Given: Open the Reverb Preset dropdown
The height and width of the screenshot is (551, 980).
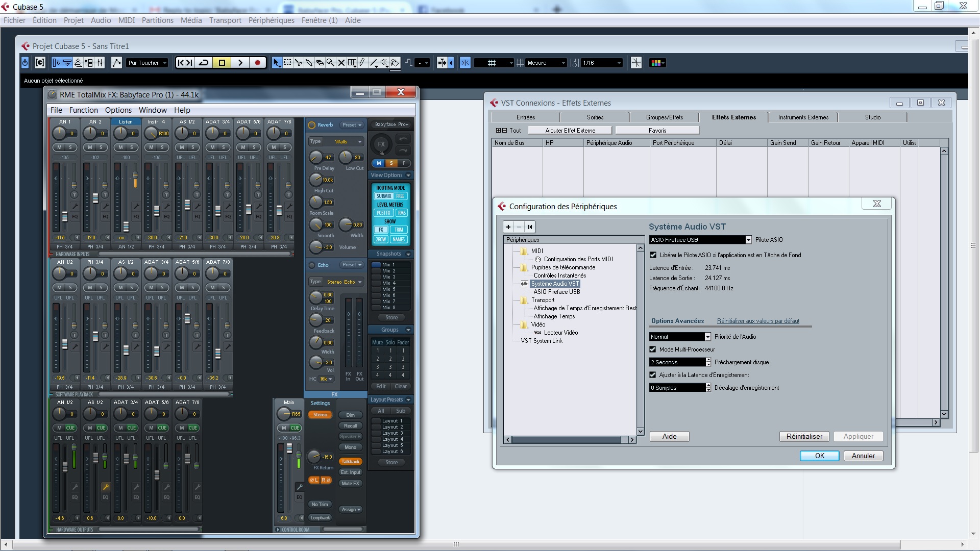Looking at the screenshot, I should pos(352,125).
